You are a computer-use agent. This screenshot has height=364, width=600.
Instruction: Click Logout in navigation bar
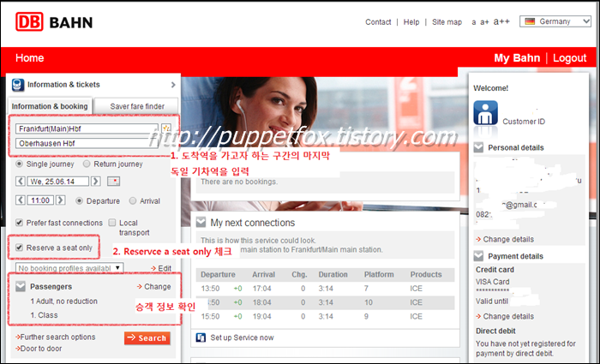pos(569,58)
